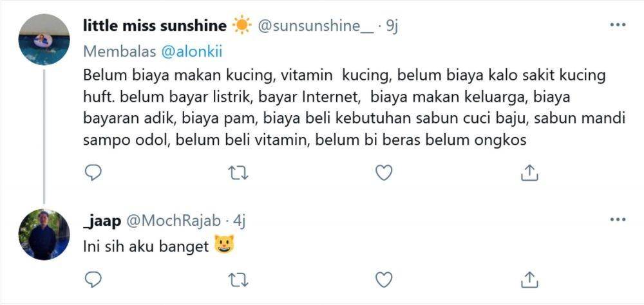Screen dimensions: 644x305
Task: Open more options menu on _jaap's tweet
Action: (x=618, y=220)
